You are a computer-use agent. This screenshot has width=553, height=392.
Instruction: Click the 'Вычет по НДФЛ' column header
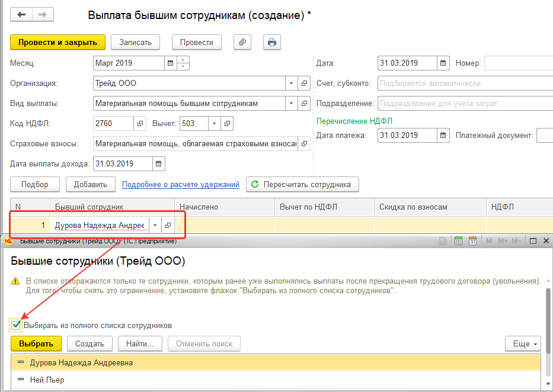click(x=324, y=207)
